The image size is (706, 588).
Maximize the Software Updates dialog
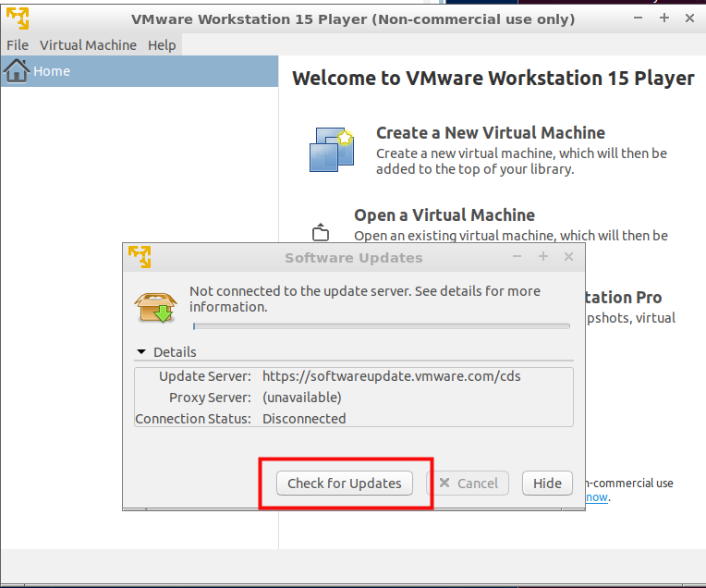coord(543,257)
